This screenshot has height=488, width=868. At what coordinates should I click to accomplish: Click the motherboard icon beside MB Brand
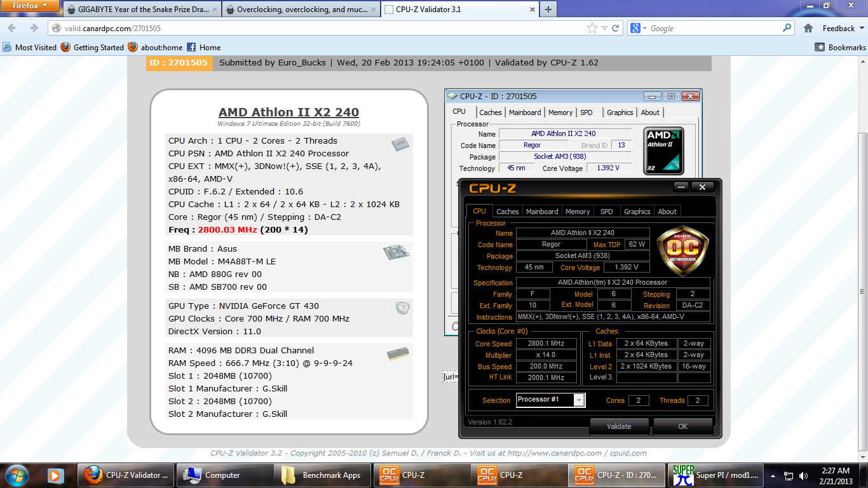point(396,253)
